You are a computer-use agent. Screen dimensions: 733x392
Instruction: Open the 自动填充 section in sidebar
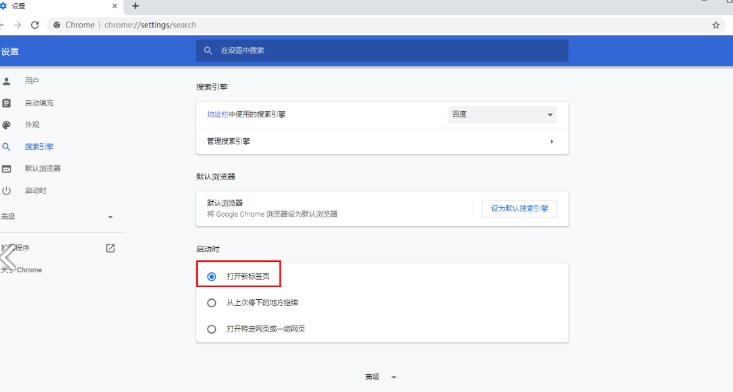coord(39,103)
